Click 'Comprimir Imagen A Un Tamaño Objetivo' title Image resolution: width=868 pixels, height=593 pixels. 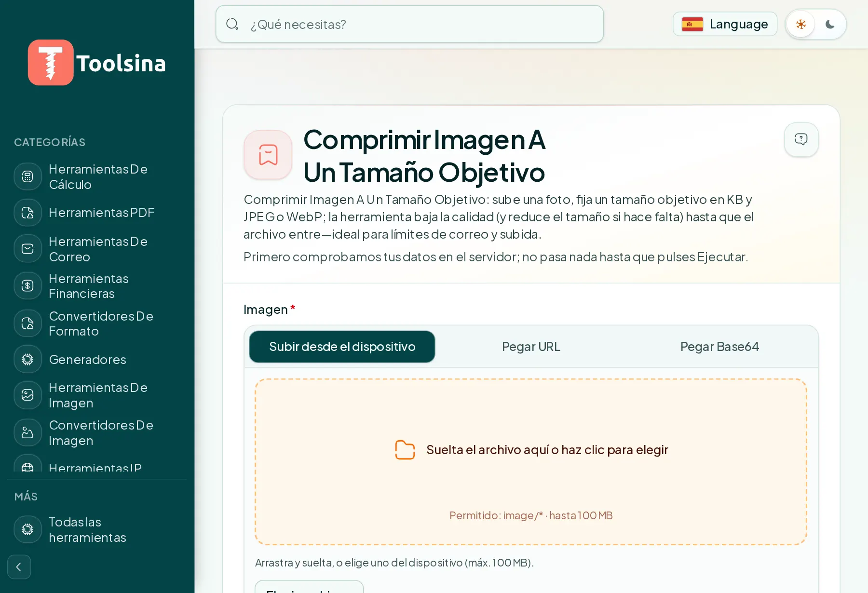pos(424,156)
